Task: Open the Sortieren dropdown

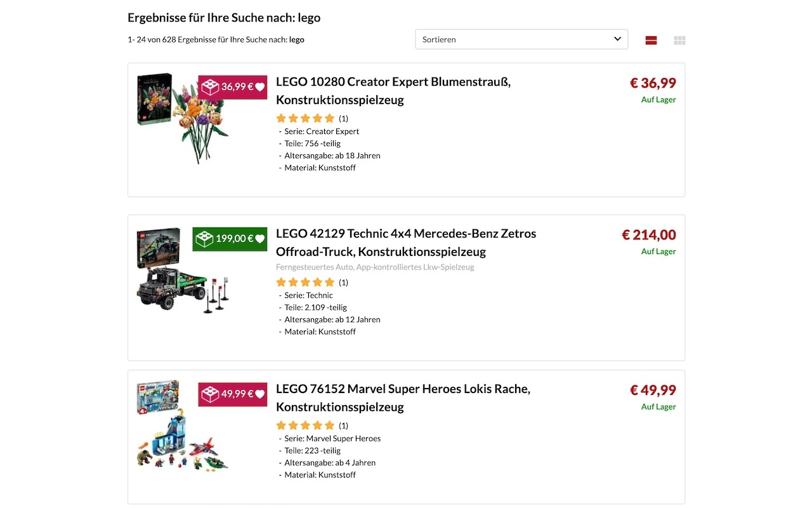Action: coord(521,39)
